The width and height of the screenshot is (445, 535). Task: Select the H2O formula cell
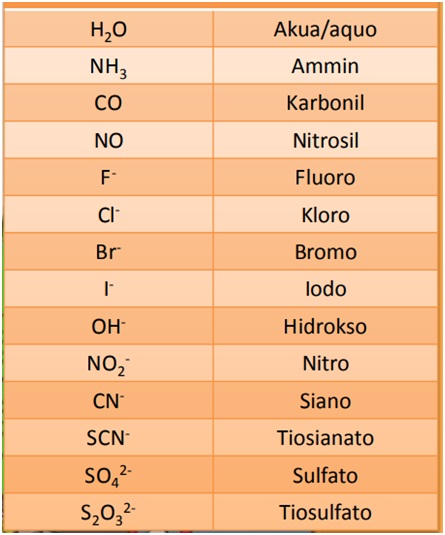pos(109,29)
